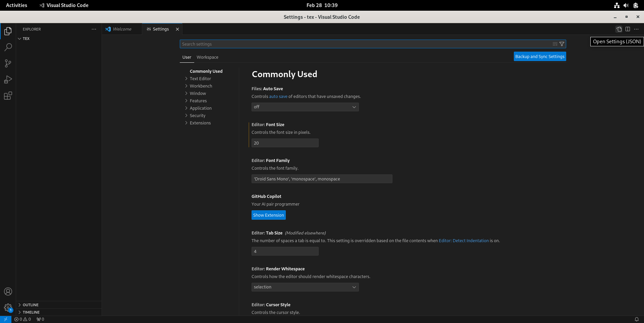The width and height of the screenshot is (644, 323).
Task: Select the User settings tab
Action: pos(187,57)
